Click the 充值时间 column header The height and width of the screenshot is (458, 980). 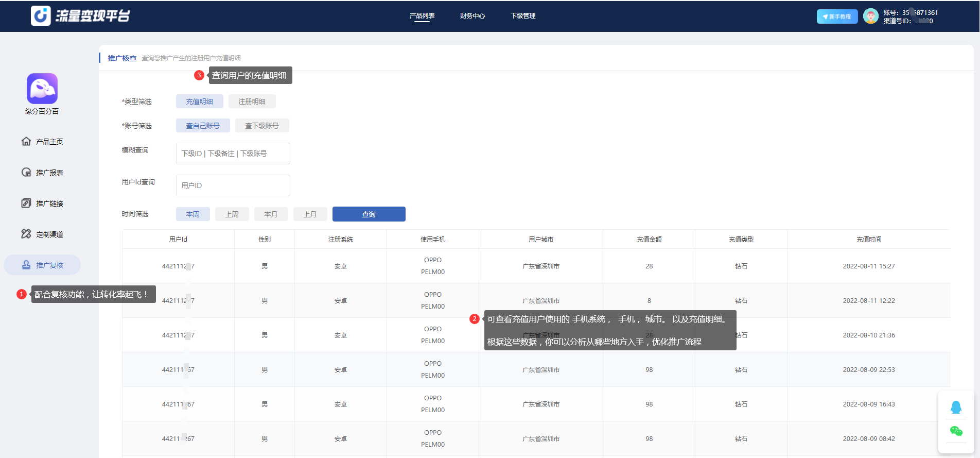point(869,240)
